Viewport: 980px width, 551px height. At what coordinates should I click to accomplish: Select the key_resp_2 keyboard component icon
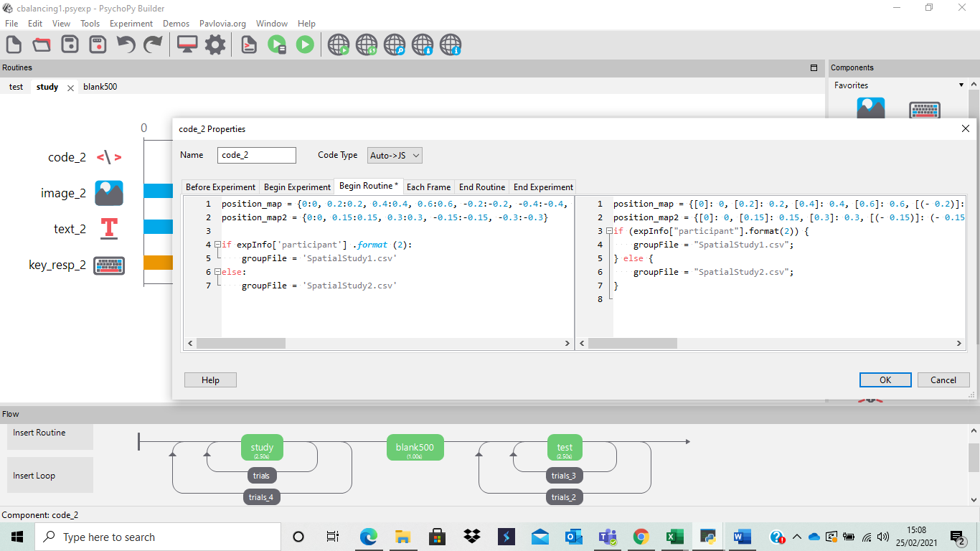coord(109,265)
